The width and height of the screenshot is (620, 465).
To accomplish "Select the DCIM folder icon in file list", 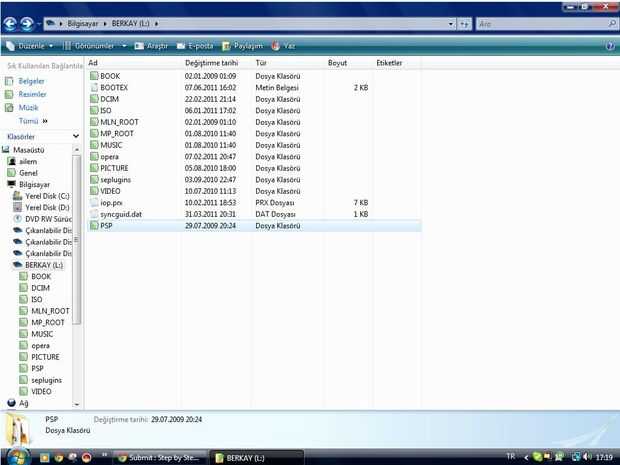I will [x=94, y=99].
